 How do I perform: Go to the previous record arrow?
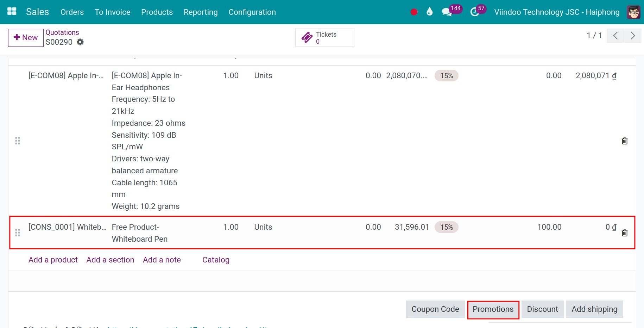(x=615, y=36)
